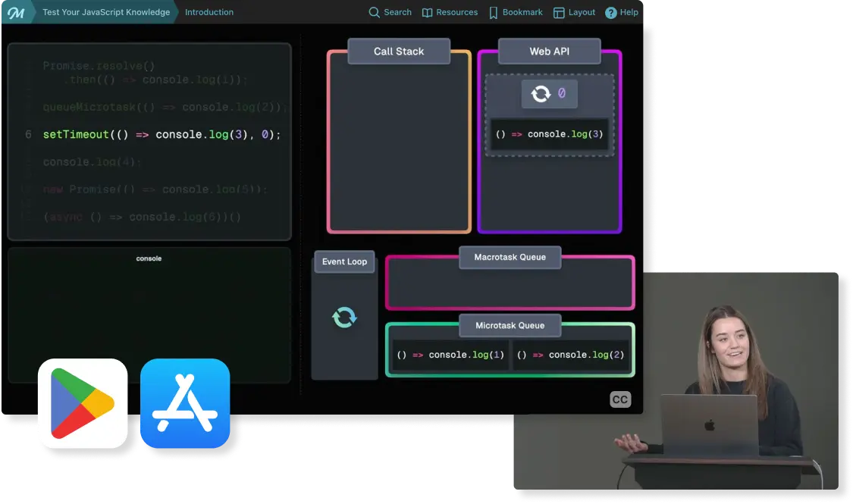Screen dimensions: 853x504
Task: Select the Test Your JavaScript Knowledge breadcrumb
Action: 106,12
